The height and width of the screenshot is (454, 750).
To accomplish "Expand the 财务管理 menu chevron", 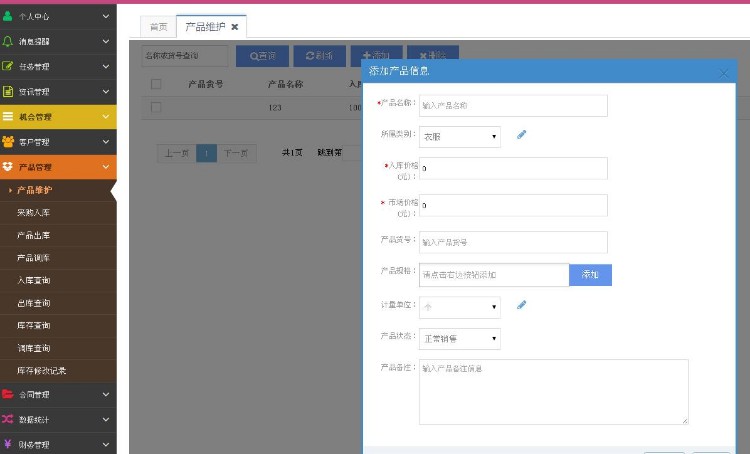I will [106, 444].
